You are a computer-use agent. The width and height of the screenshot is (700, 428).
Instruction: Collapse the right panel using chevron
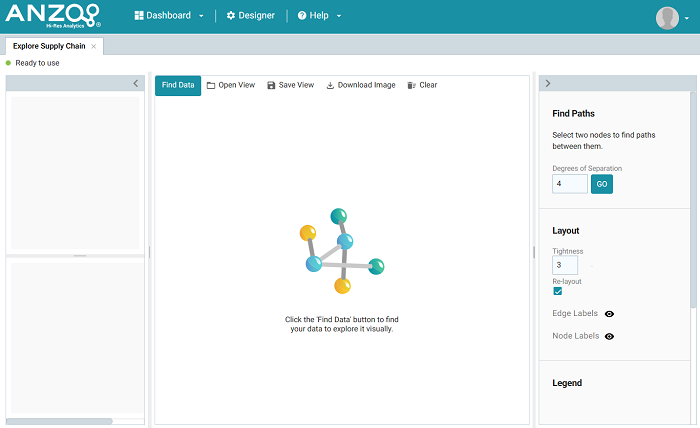pyautogui.click(x=548, y=84)
